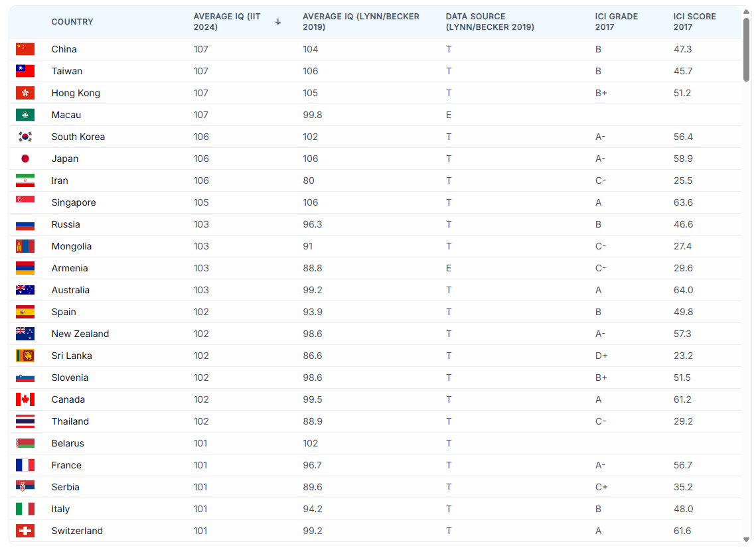Click the Serbia flag icon

point(25,487)
